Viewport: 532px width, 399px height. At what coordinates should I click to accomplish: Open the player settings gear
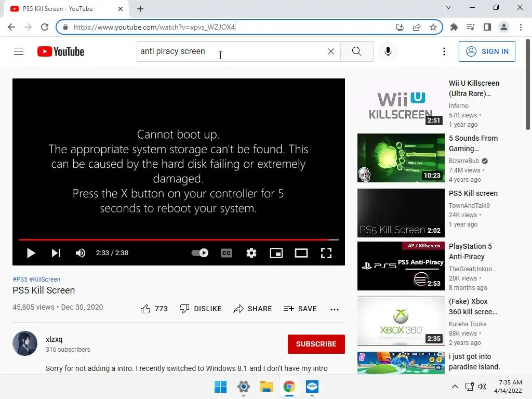[x=251, y=253]
